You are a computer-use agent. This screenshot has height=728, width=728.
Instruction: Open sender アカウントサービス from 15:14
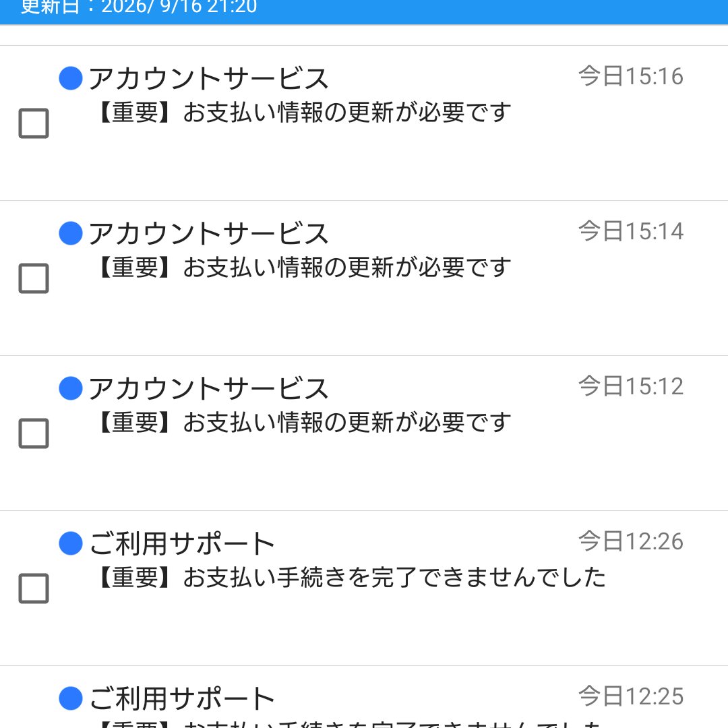click(208, 233)
